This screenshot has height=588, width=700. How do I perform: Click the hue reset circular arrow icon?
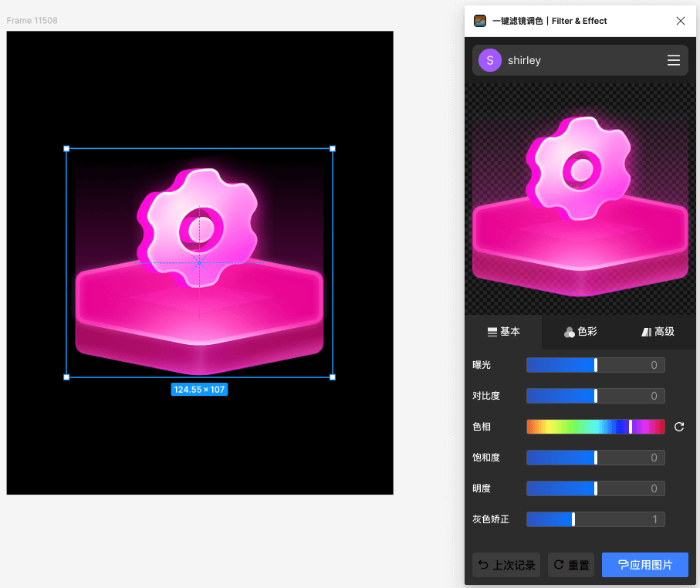[678, 426]
